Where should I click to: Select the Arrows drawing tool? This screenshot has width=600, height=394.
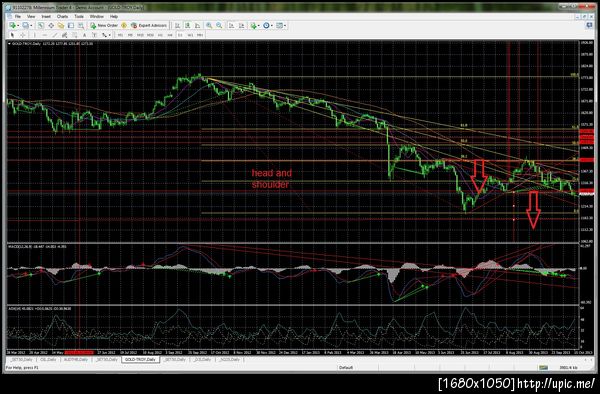click(x=104, y=35)
